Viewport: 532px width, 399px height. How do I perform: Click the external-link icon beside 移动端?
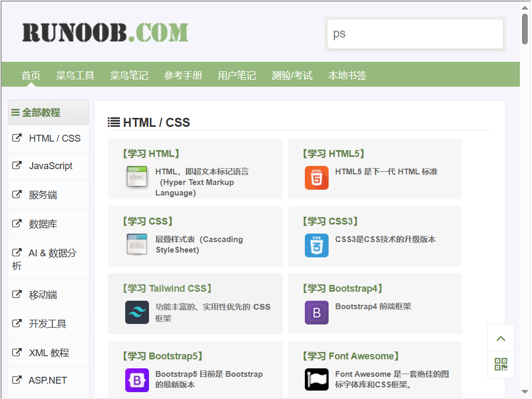coord(16,294)
